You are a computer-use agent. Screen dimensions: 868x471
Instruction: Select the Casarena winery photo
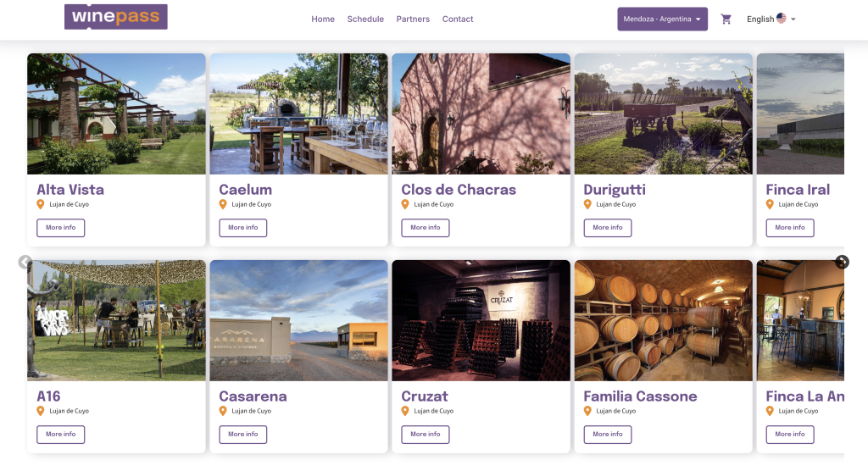tap(298, 320)
